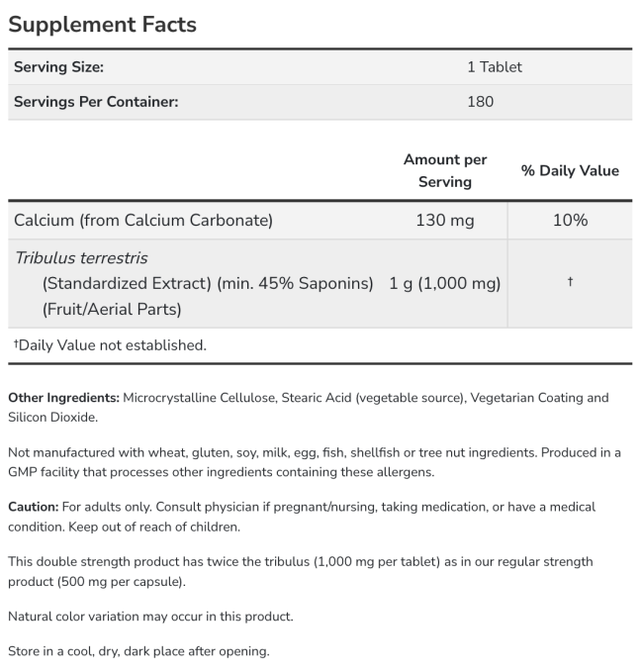Image resolution: width=643 pixels, height=672 pixels.
Task: Click the 1 g (1,000 mg) amount
Action: pos(445,283)
